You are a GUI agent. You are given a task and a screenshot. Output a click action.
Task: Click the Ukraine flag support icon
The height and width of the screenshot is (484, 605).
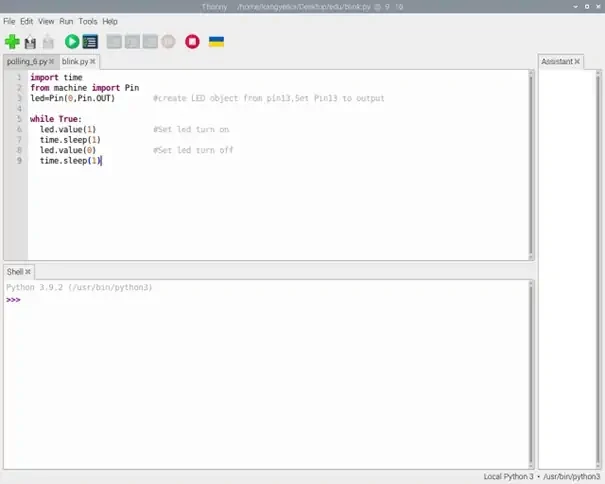click(216, 42)
